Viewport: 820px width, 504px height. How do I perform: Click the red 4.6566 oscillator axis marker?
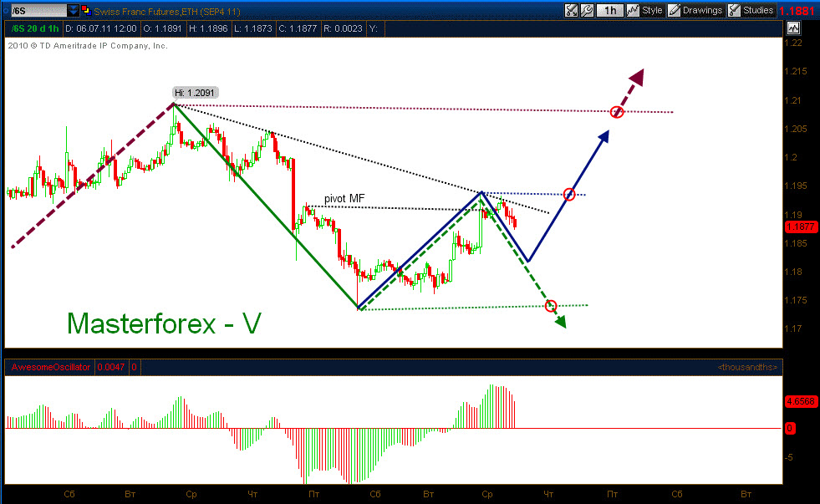tap(800, 401)
